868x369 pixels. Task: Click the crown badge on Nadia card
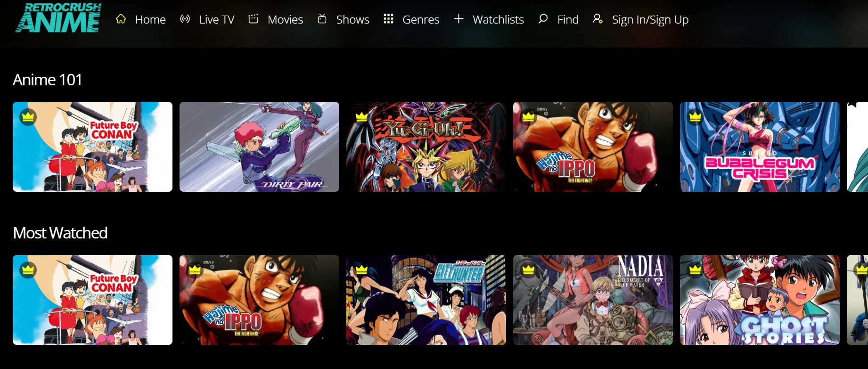tap(529, 270)
